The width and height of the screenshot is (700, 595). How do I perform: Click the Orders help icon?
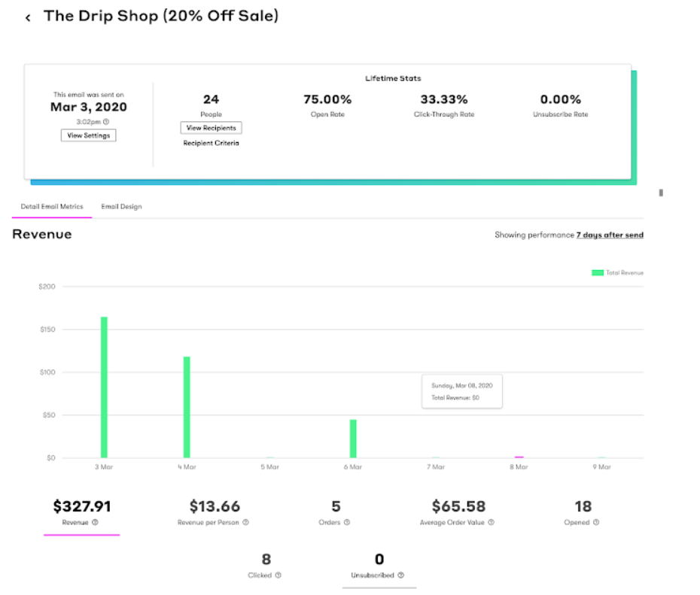pos(347,522)
